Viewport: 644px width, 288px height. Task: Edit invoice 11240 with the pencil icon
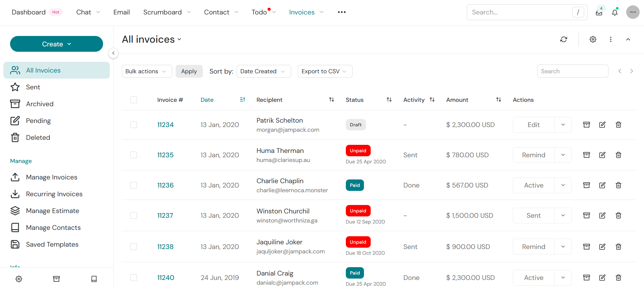tap(602, 278)
